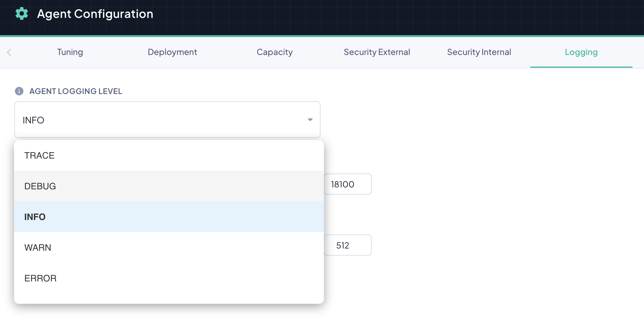Switch to the Deployment tab
644x330 pixels.
pos(172,52)
